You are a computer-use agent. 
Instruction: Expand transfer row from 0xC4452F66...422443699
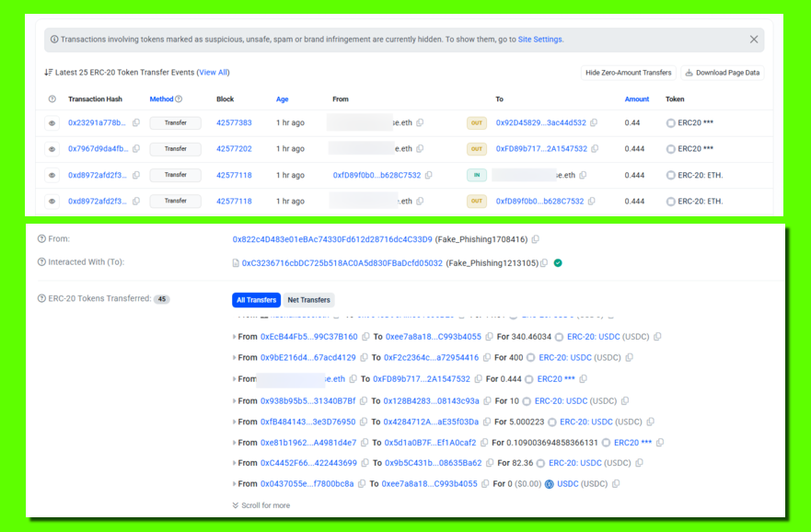234,463
